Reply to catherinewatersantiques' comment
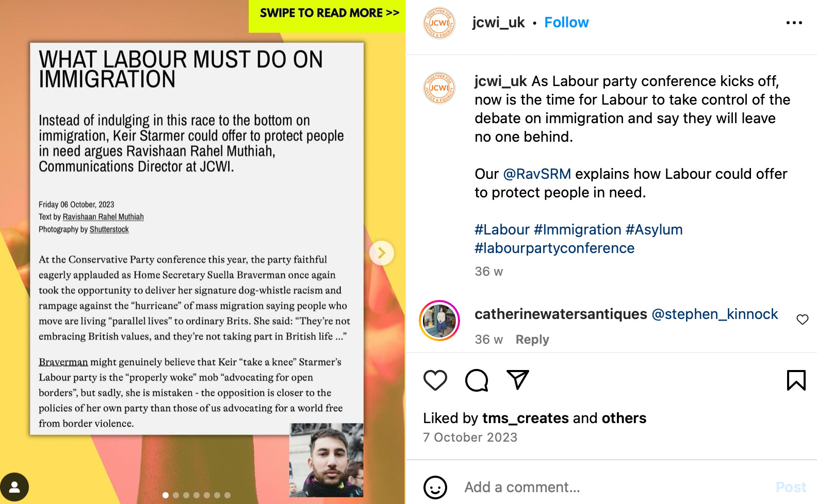Image resolution: width=817 pixels, height=504 pixels. coord(532,340)
